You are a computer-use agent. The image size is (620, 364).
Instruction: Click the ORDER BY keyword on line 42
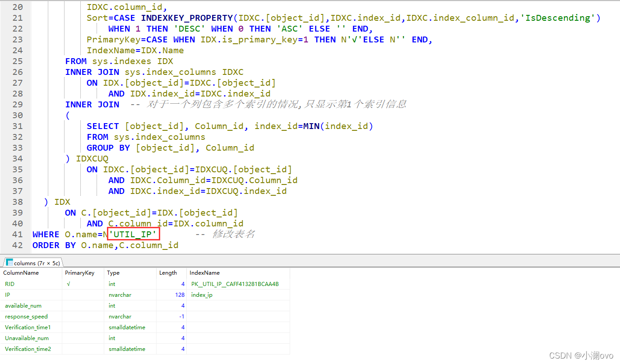point(54,245)
